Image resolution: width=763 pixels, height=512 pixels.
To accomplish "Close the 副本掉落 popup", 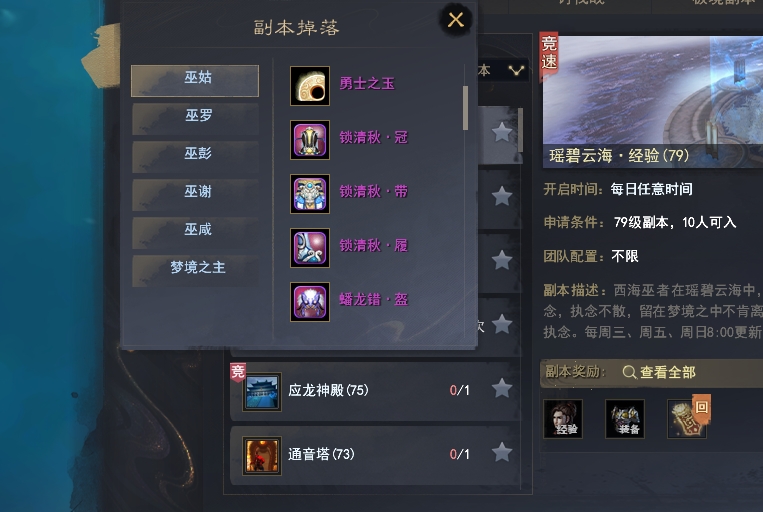I will point(455,20).
